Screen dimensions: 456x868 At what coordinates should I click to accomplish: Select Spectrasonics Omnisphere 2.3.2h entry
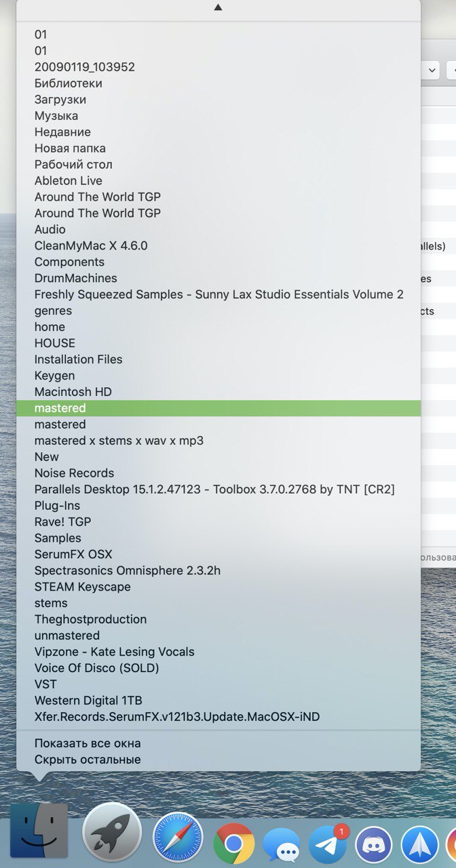click(x=218, y=571)
